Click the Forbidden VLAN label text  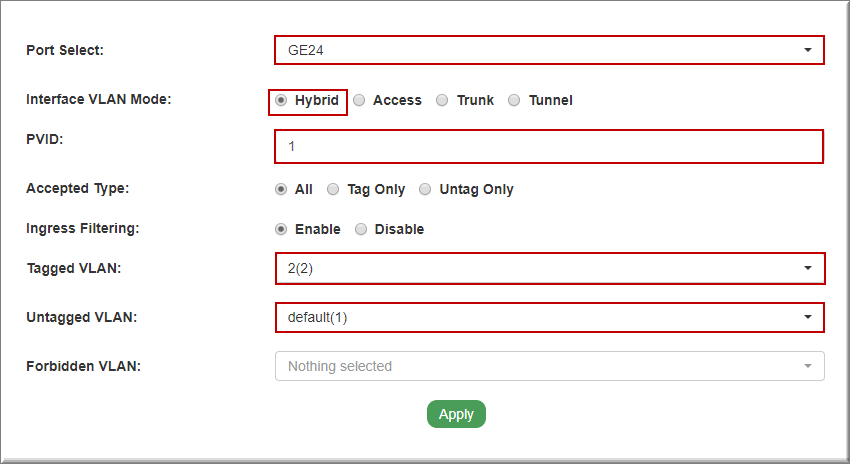[83, 366]
